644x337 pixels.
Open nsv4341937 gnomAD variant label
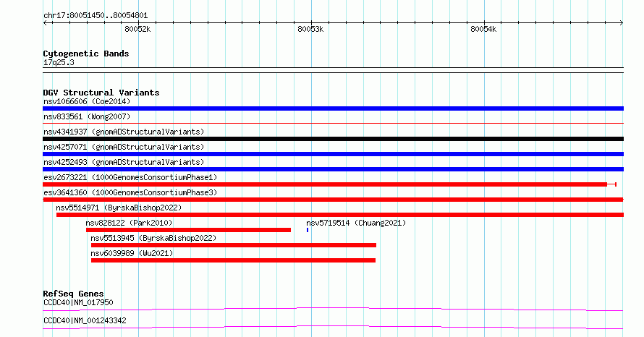(x=124, y=132)
